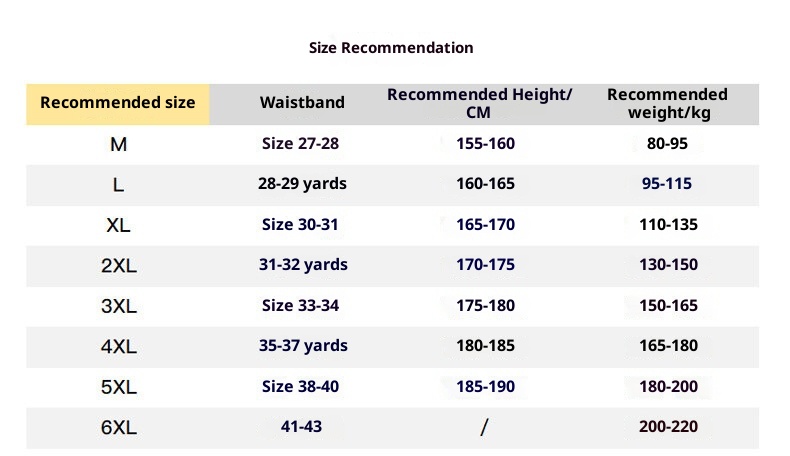790x456 pixels.
Task: Click the 5XL size label
Action: [118, 387]
